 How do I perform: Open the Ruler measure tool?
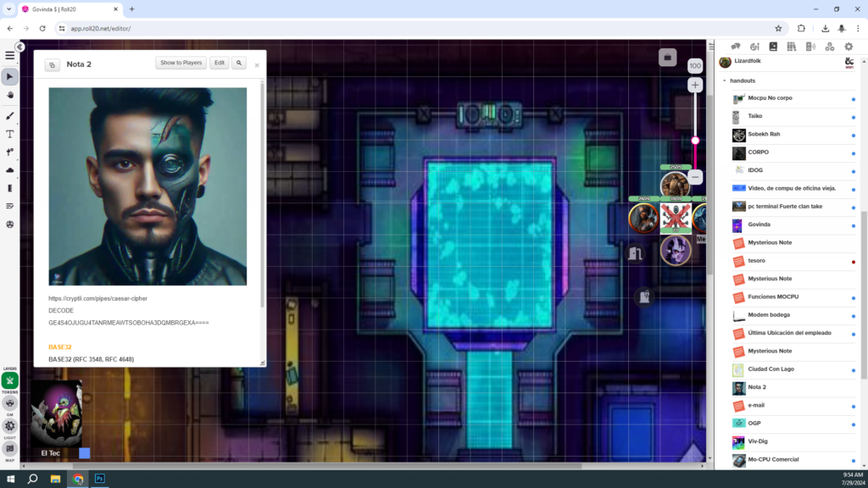[10, 188]
